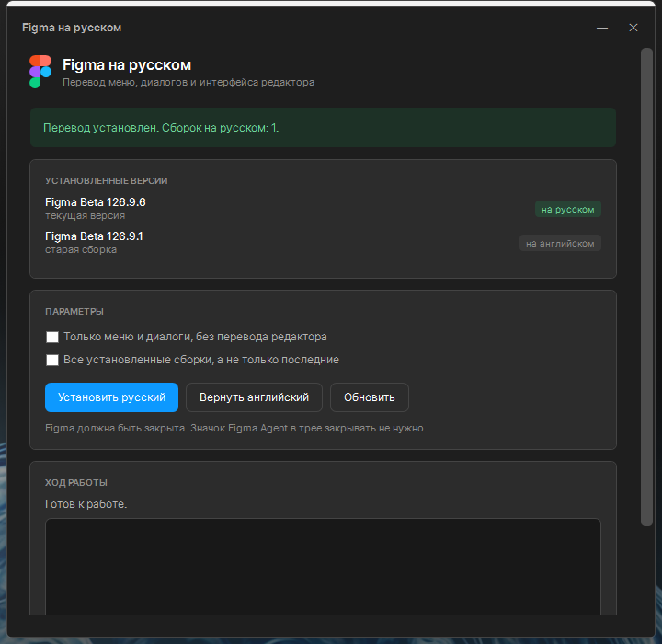Click the 'на английском' status badge
Screen dimensions: 662x644
point(560,244)
